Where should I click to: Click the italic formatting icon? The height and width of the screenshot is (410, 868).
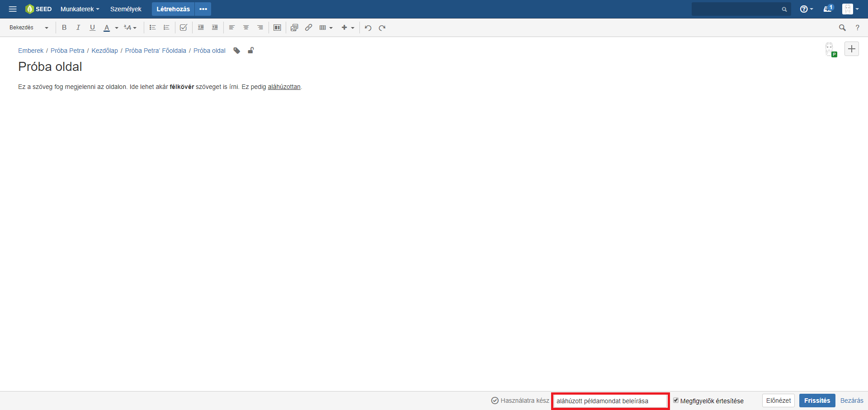(x=78, y=28)
